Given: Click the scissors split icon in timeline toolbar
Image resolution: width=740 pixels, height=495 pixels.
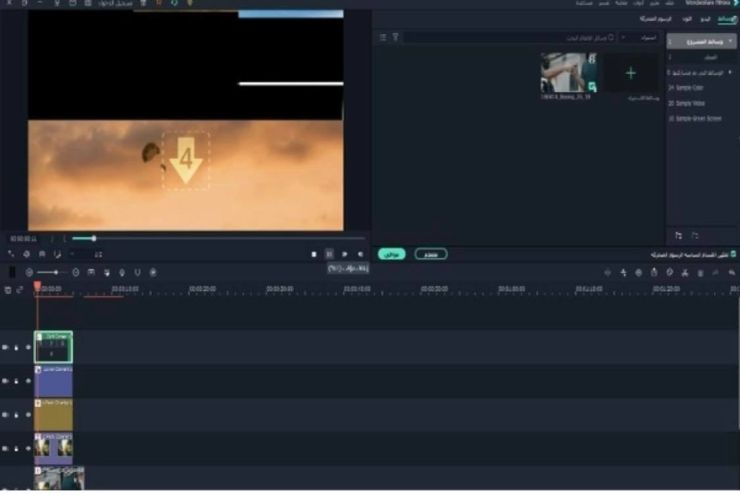Looking at the screenshot, I should coord(685,273).
